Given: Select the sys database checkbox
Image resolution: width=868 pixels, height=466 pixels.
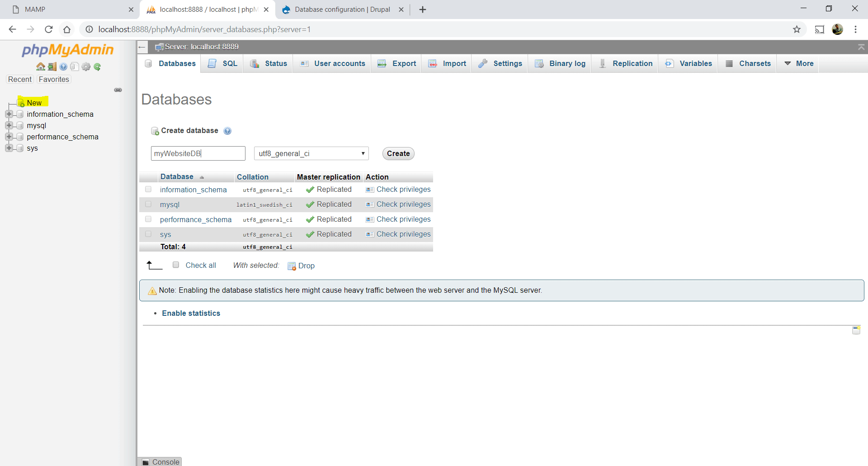Looking at the screenshot, I should [x=148, y=234].
